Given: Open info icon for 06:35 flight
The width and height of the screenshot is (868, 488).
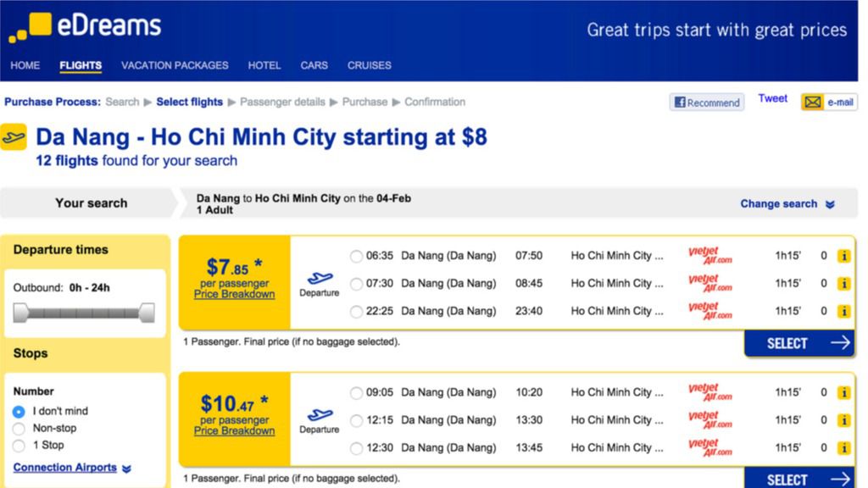Looking at the screenshot, I should pos(843,256).
